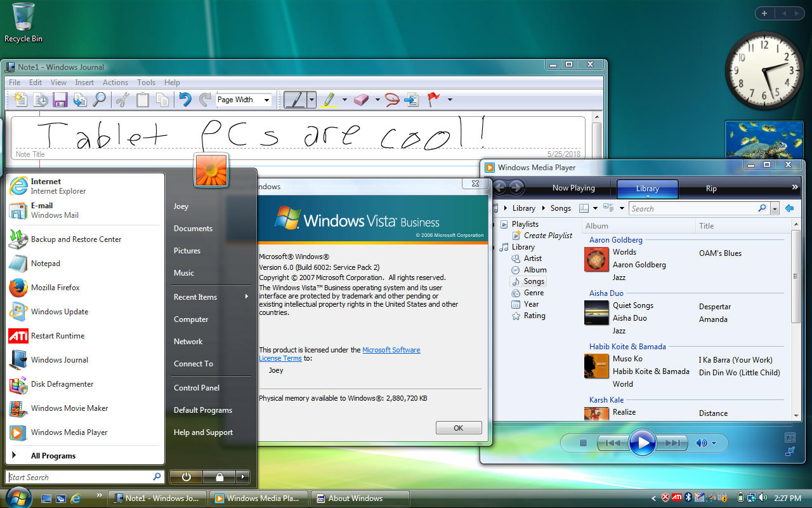Switch to Now Playing tab
Viewport: 812px width, 508px height.
click(x=573, y=188)
